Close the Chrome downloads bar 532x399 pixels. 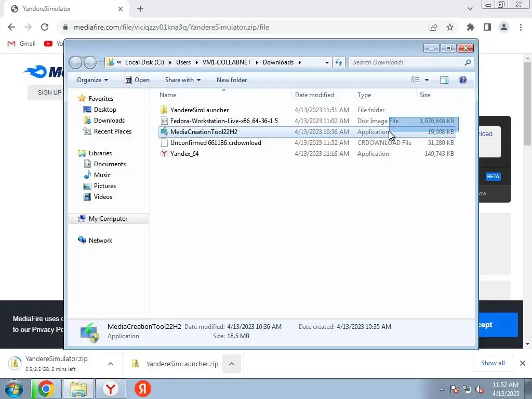(x=523, y=363)
